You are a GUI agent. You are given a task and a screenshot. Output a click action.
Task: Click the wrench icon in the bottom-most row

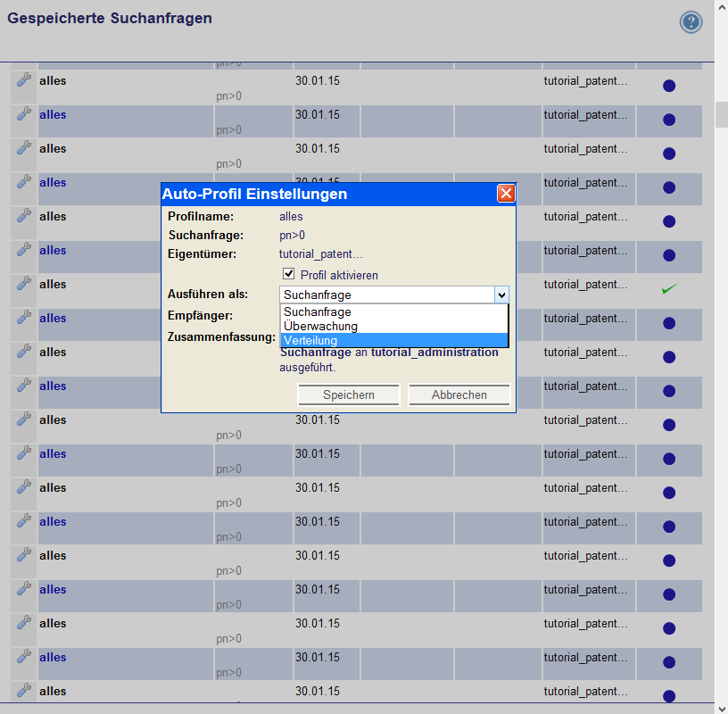24,690
